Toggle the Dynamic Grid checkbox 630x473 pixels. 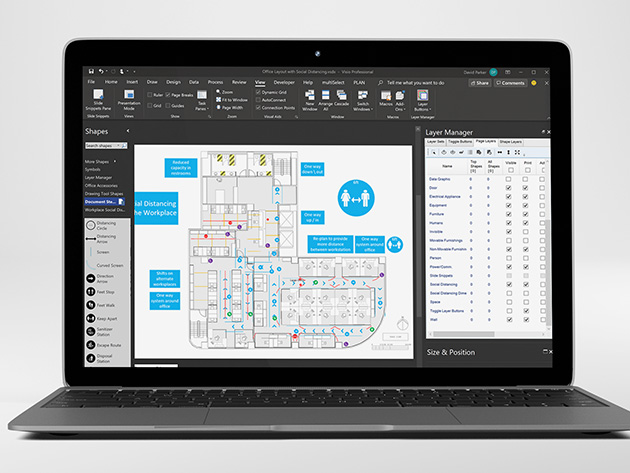(260, 92)
